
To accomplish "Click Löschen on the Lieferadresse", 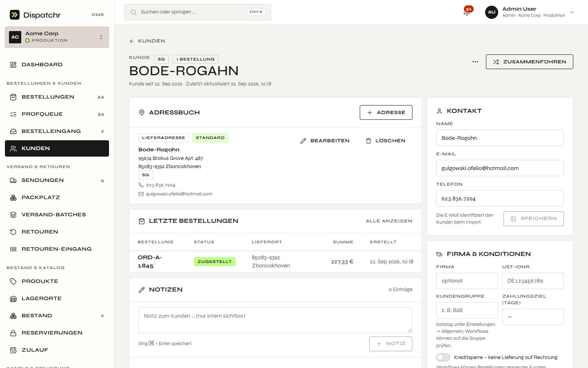I will 385,141.
